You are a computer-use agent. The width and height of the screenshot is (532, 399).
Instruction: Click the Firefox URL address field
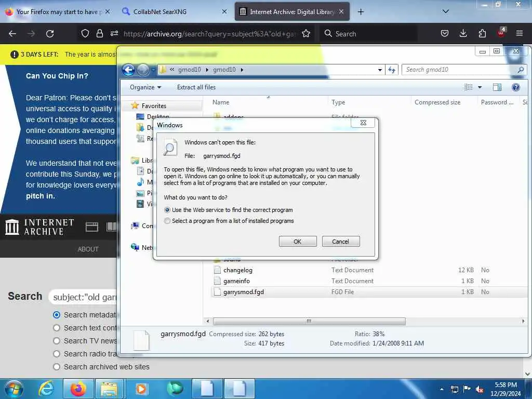click(x=210, y=34)
